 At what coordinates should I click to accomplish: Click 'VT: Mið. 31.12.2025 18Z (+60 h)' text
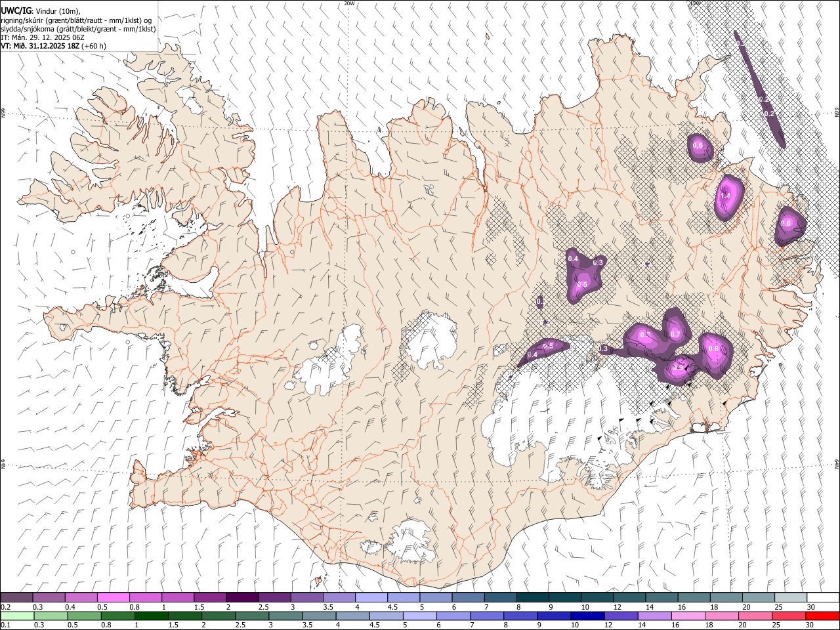coord(54,46)
